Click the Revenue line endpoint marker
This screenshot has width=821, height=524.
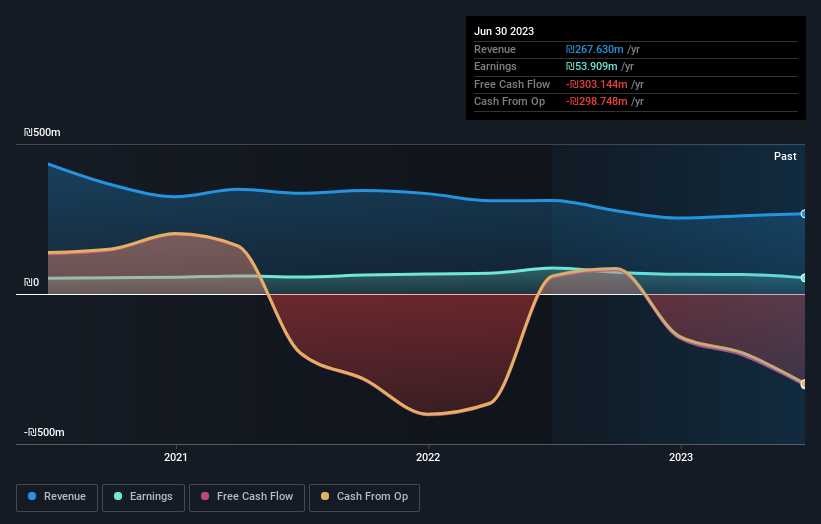tap(804, 214)
